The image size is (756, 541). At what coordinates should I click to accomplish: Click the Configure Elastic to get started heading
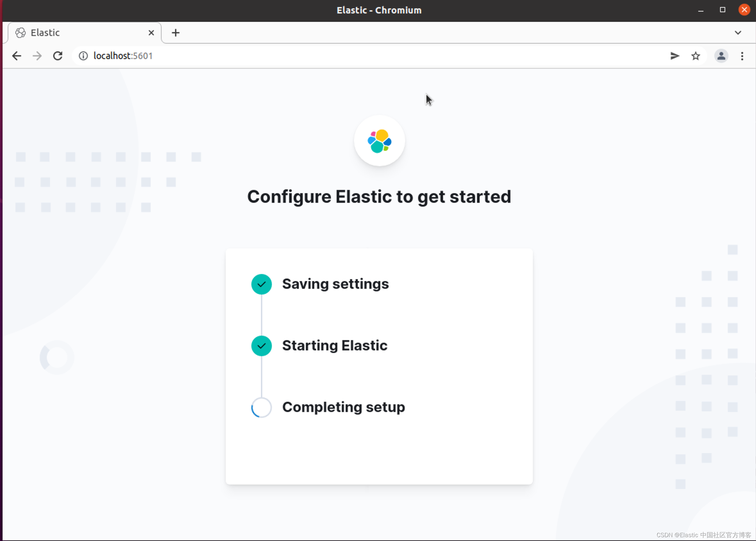(x=379, y=197)
